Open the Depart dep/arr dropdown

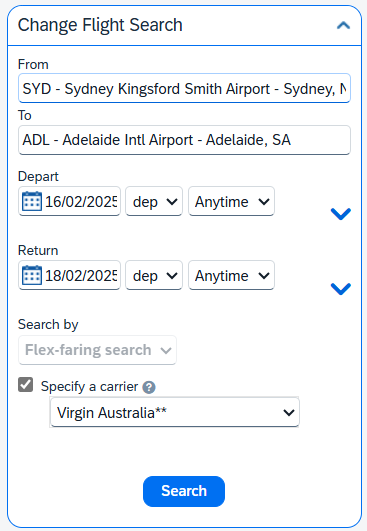(154, 201)
